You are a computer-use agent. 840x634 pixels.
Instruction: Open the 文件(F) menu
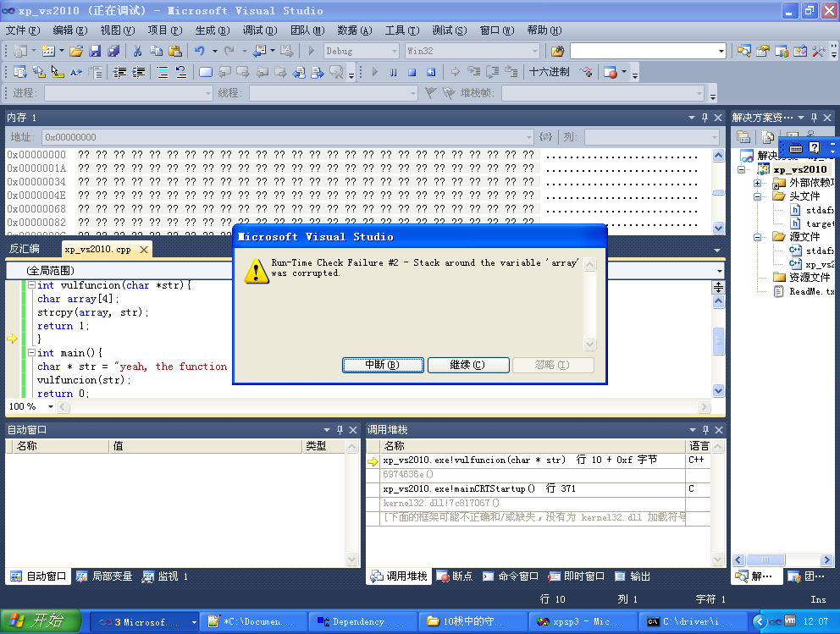23,30
